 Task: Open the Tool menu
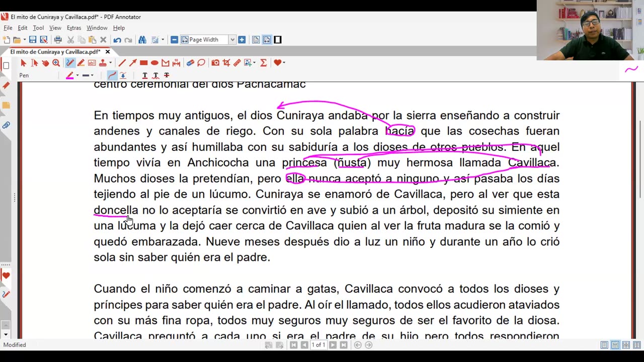(x=38, y=28)
